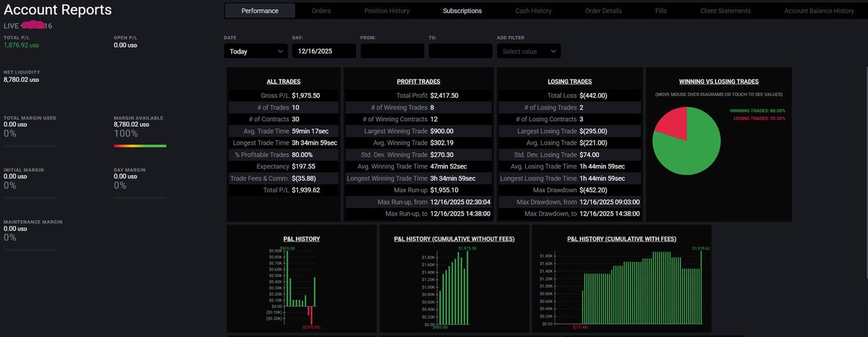Viewport: 868px width, 337px height.
Task: Open the Account Balance History tab
Action: coord(819,11)
